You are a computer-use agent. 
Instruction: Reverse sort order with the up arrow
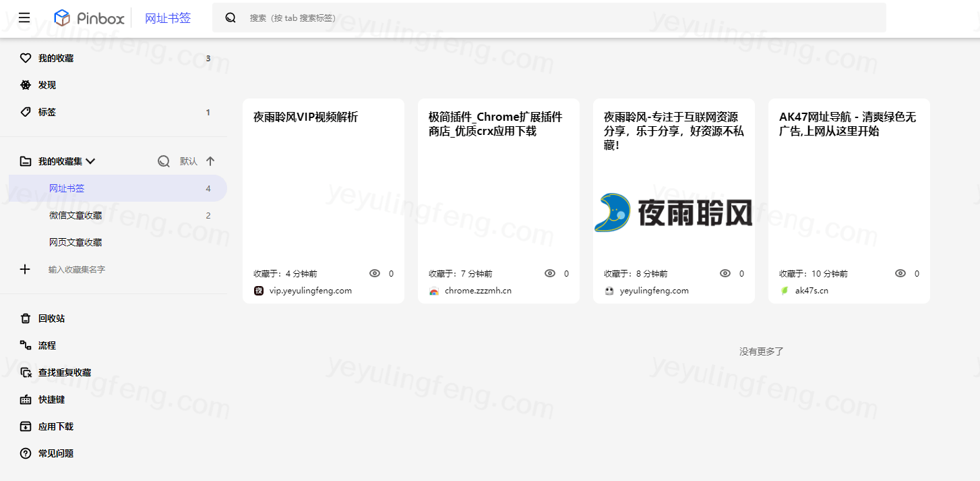coord(210,161)
